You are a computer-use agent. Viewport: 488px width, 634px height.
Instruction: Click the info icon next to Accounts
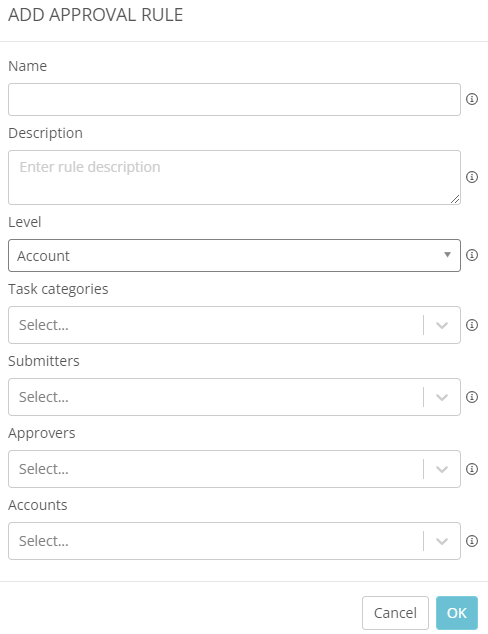click(472, 541)
